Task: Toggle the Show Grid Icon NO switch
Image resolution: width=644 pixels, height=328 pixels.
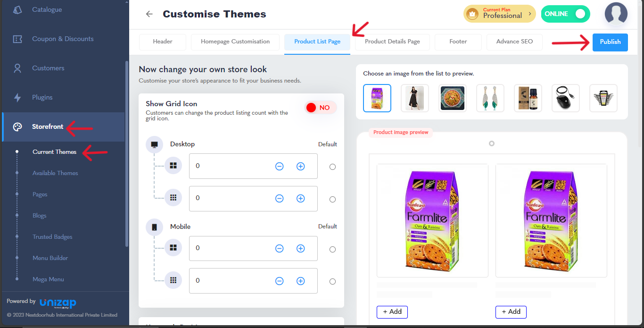Action: point(321,108)
